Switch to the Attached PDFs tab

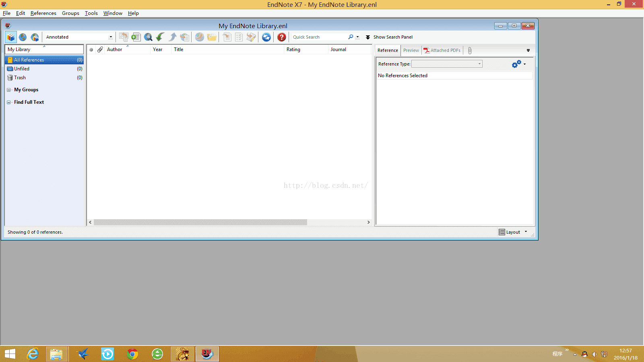442,50
